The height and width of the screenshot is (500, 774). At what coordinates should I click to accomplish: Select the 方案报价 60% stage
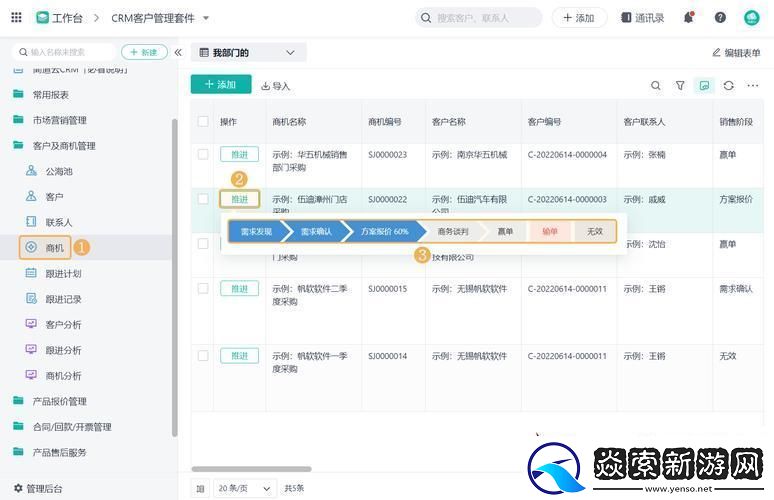coord(385,231)
